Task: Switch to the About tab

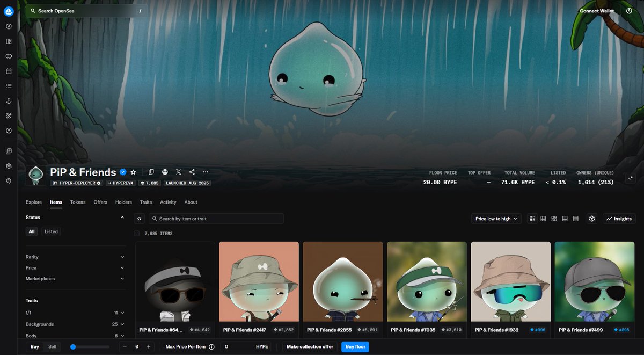Action: point(191,202)
